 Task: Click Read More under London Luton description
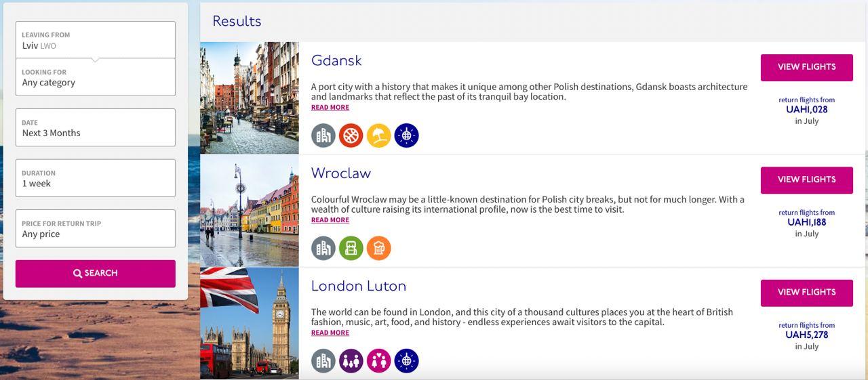click(x=330, y=333)
